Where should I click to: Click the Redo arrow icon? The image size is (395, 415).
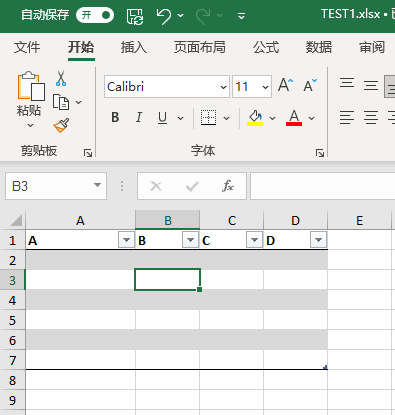[203, 16]
